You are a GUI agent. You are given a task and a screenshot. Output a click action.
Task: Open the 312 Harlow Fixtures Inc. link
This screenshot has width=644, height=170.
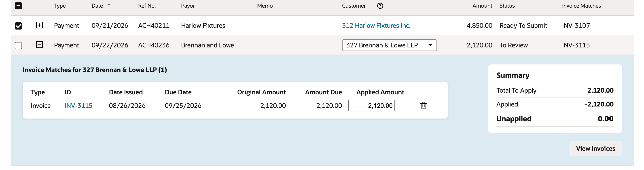[x=376, y=25]
